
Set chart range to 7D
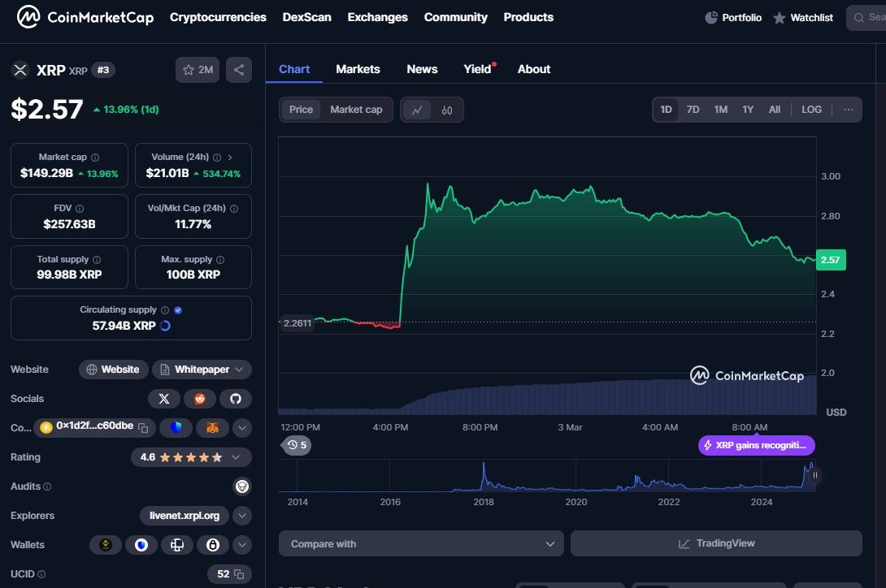(x=693, y=110)
